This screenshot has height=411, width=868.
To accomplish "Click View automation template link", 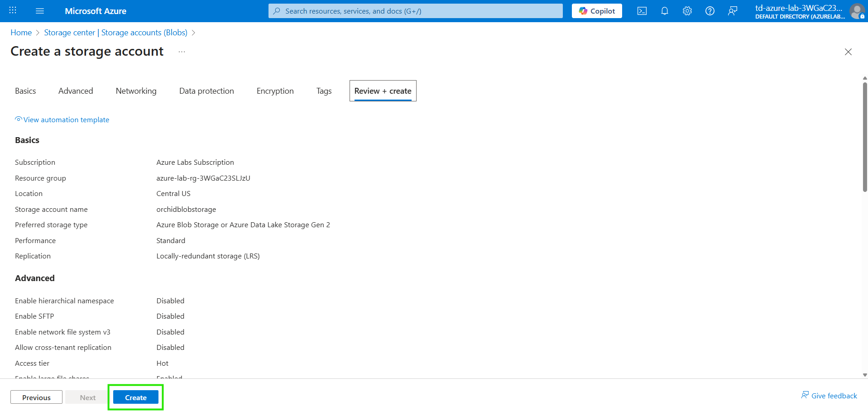I will point(66,119).
